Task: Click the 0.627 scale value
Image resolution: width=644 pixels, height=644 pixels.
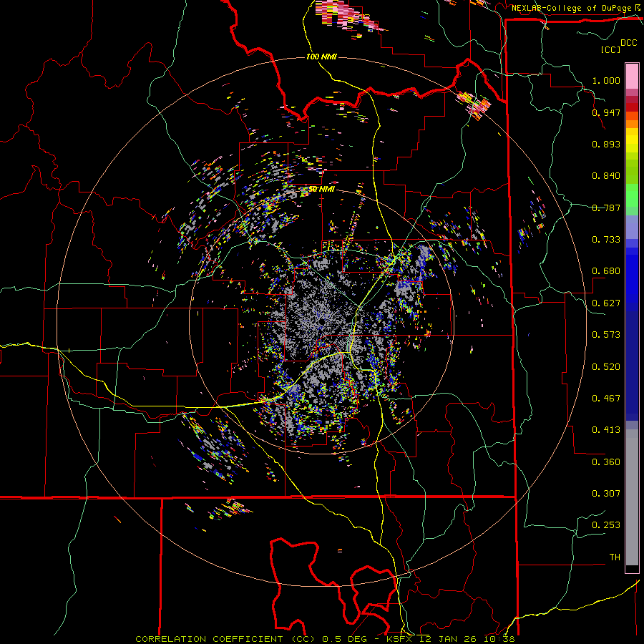Action: click(x=606, y=303)
